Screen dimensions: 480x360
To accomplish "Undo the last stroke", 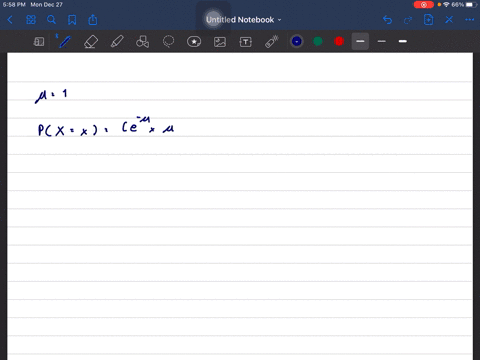I will click(x=387, y=20).
